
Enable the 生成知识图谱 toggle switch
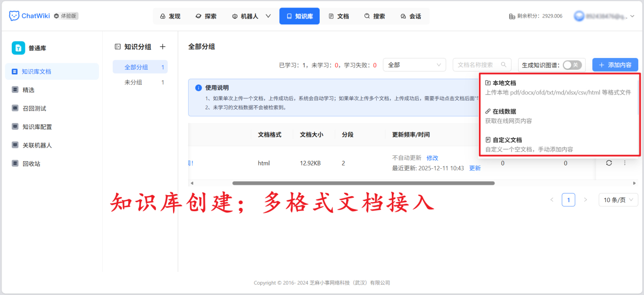pyautogui.click(x=572, y=65)
